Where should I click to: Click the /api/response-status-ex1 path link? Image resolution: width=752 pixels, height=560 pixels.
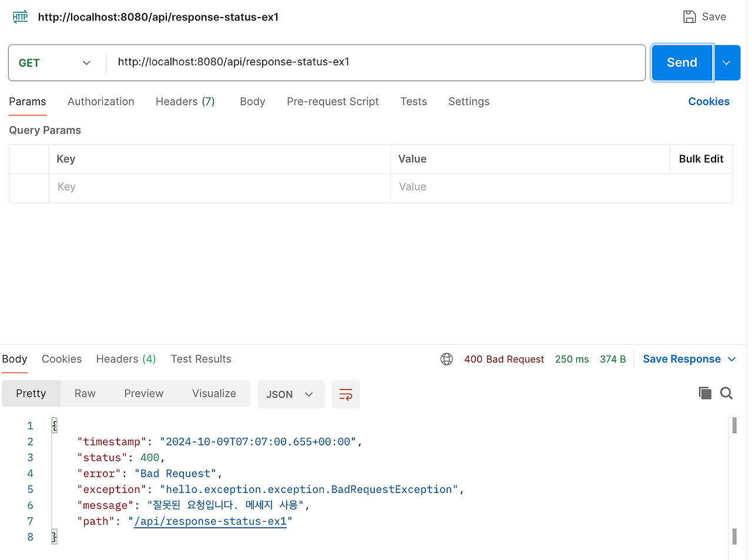[210, 521]
